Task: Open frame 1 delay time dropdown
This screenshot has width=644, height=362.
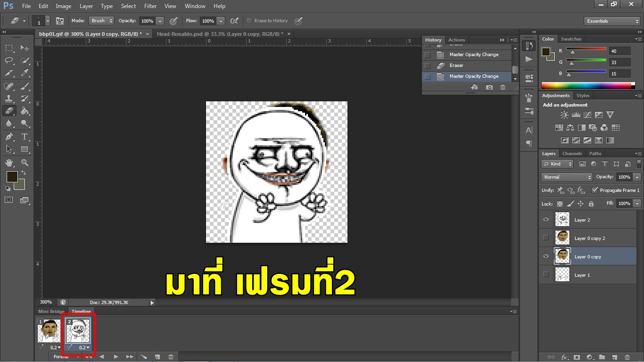Action: pos(56,347)
